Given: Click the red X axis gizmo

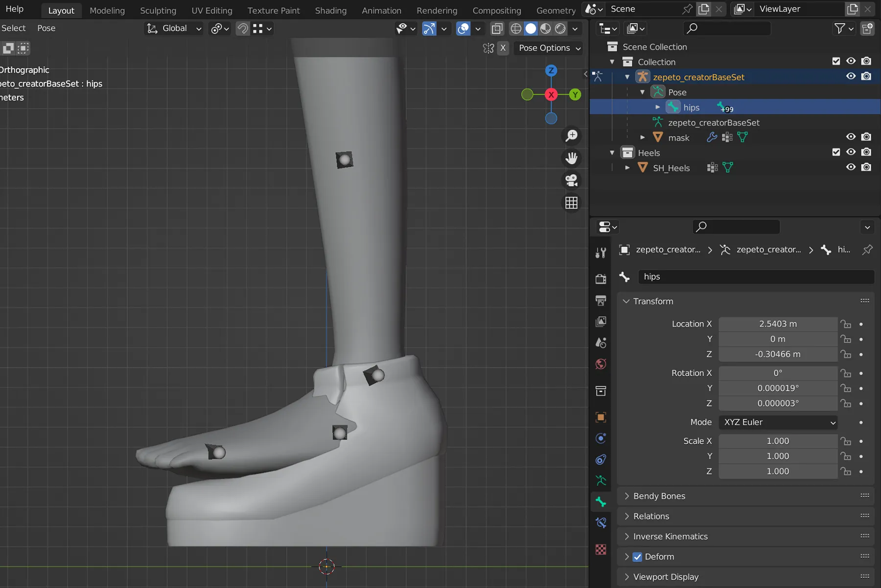Looking at the screenshot, I should pos(551,94).
